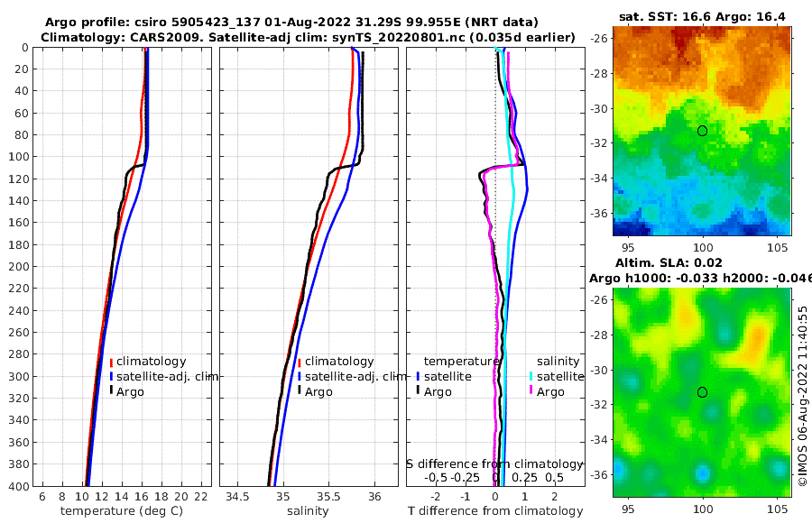Click SST map latitude tick -30
The height and width of the screenshot is (523, 812).
[x=599, y=108]
